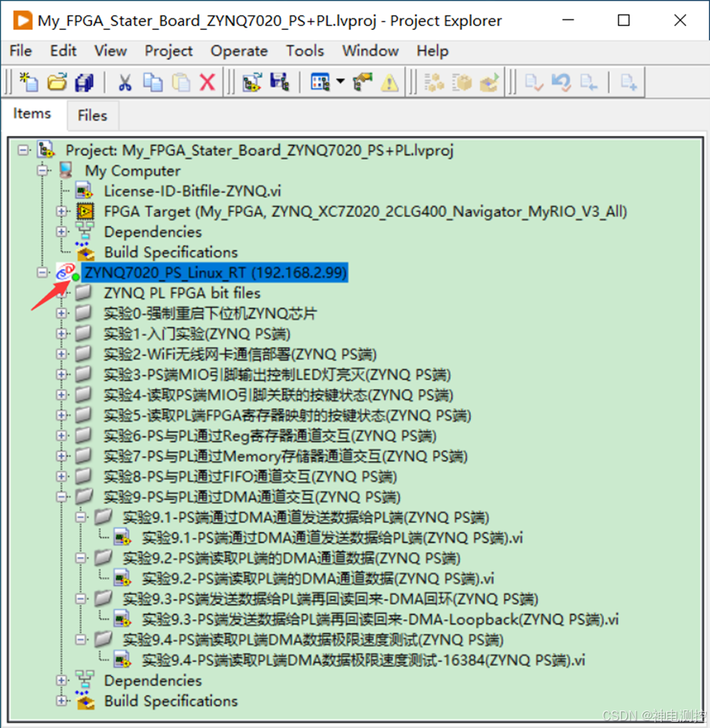Collapse the 实验9 DMA folder

[x=61, y=497]
